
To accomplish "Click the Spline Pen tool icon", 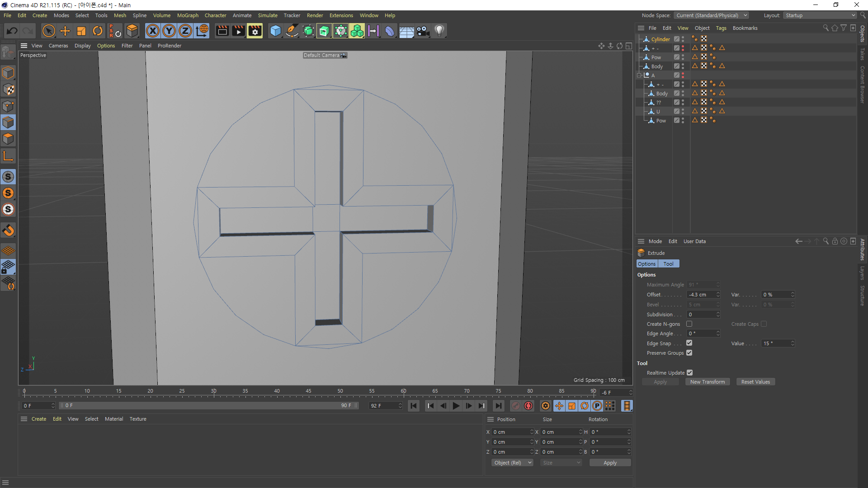I will point(292,31).
